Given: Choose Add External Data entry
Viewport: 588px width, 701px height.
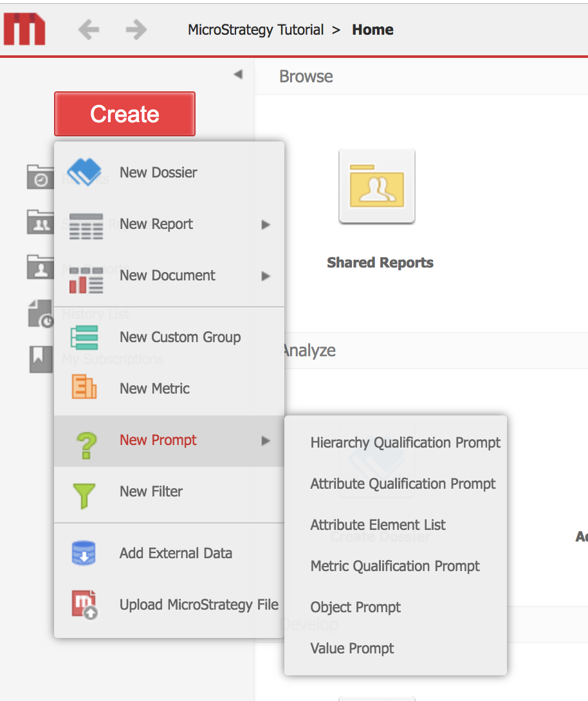Looking at the screenshot, I should (x=176, y=553).
